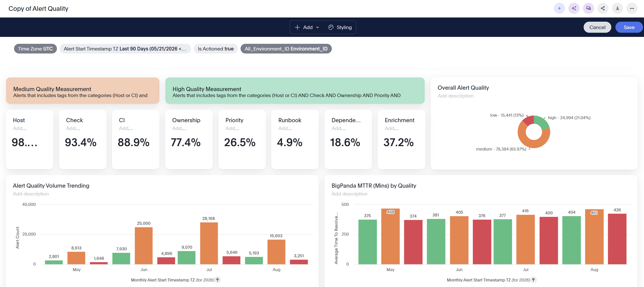Open the three-dot more options menu

632,8
